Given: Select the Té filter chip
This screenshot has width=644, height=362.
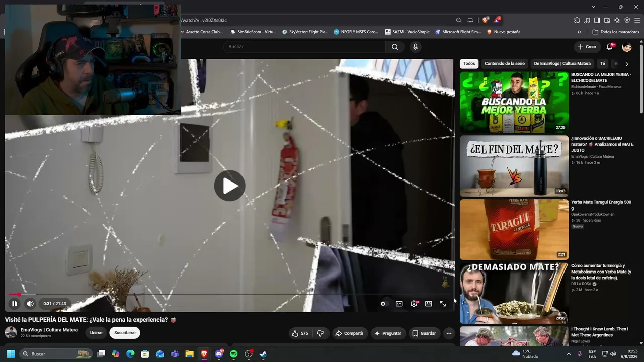Looking at the screenshot, I should coord(603,64).
